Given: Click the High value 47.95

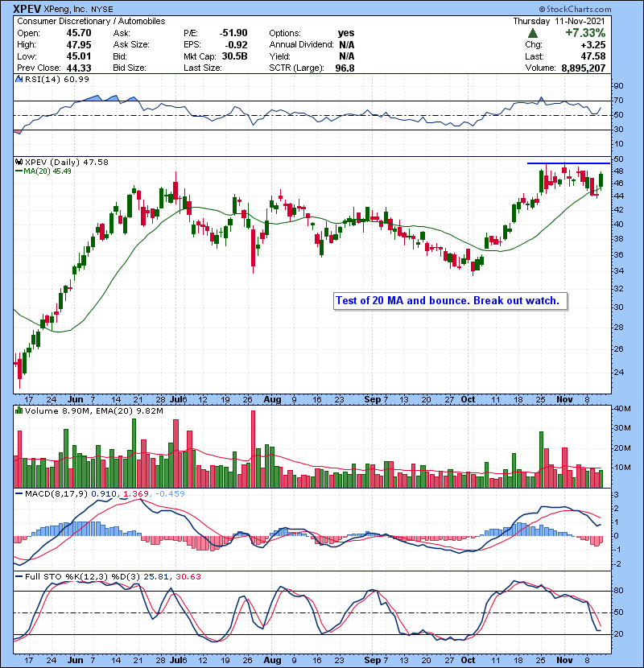Looking at the screenshot, I should coord(79,45).
